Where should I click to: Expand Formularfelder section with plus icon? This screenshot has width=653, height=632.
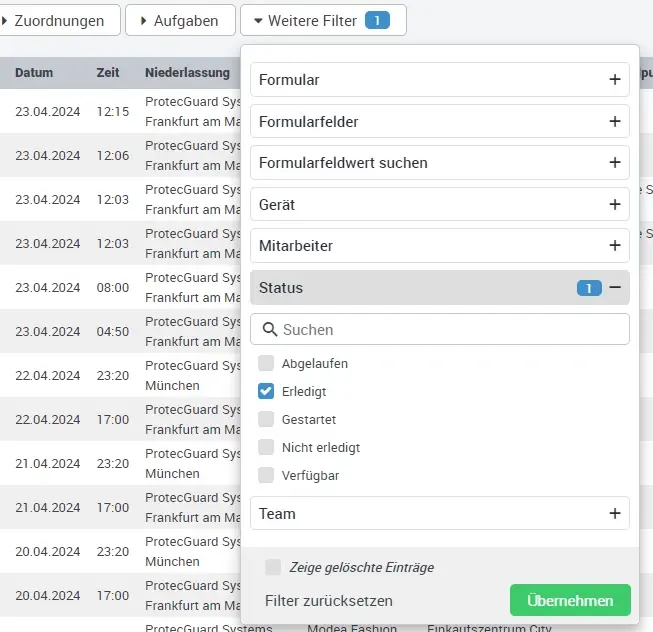pyautogui.click(x=615, y=121)
